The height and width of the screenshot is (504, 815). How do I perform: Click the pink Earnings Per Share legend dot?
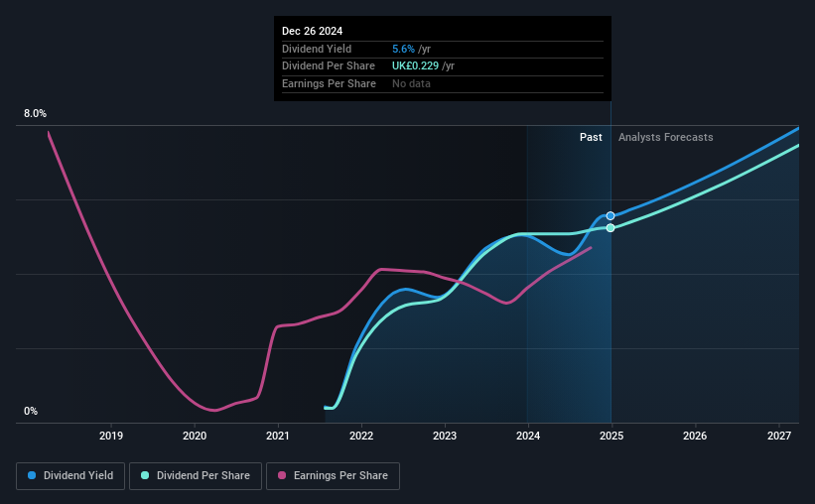point(282,475)
